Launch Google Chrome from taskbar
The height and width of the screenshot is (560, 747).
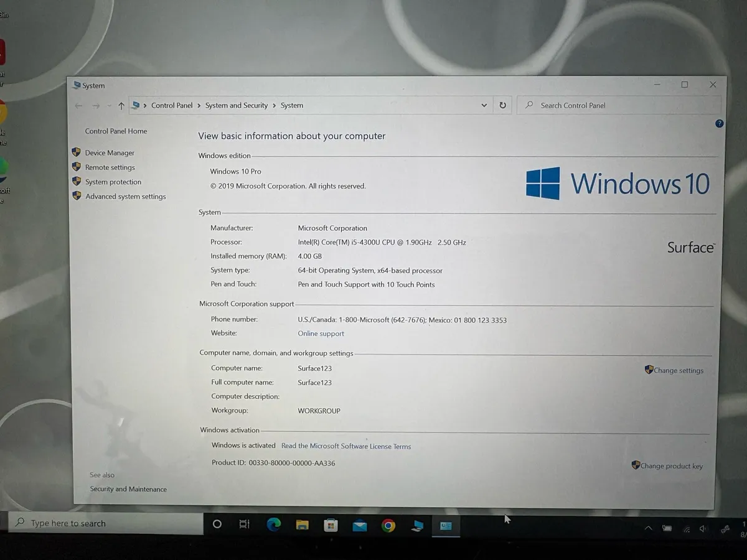(x=388, y=526)
